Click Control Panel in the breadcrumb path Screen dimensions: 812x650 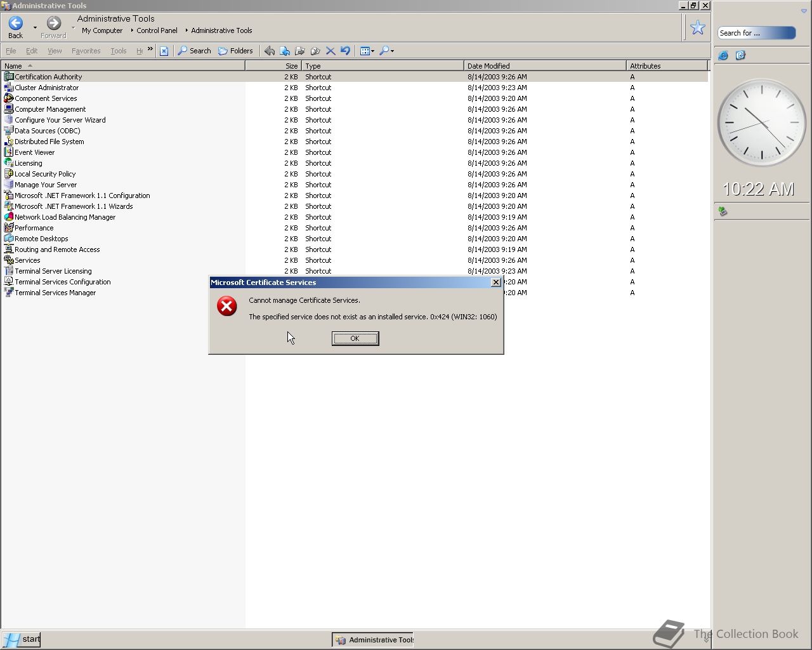coord(157,30)
